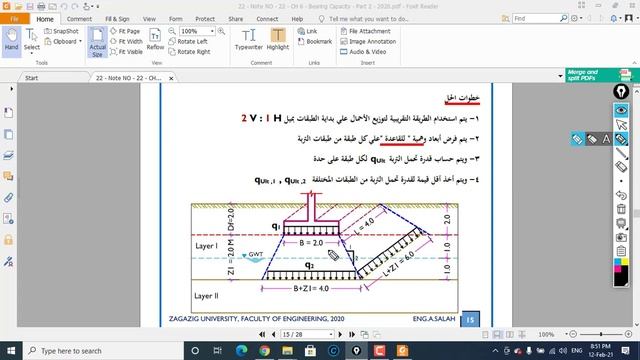Image resolution: width=640 pixels, height=360 pixels.
Task: Adjust the status bar zoom slider
Action: pyautogui.click(x=600, y=334)
